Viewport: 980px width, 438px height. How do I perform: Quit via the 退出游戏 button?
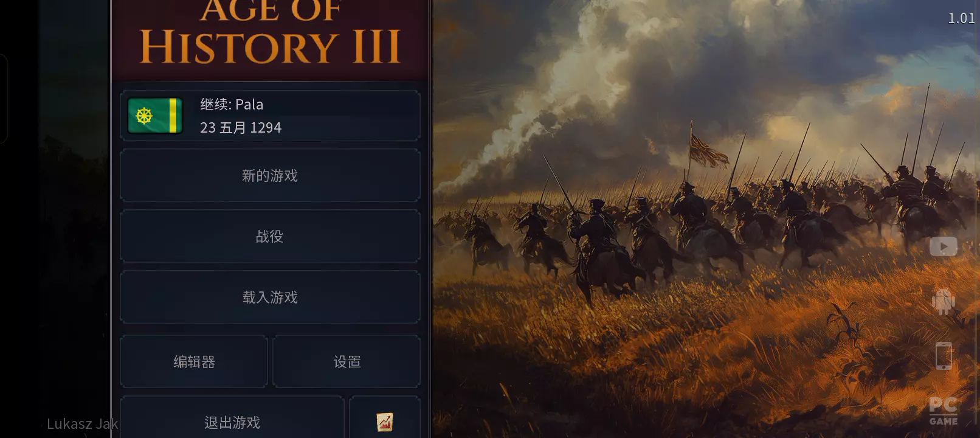(232, 421)
